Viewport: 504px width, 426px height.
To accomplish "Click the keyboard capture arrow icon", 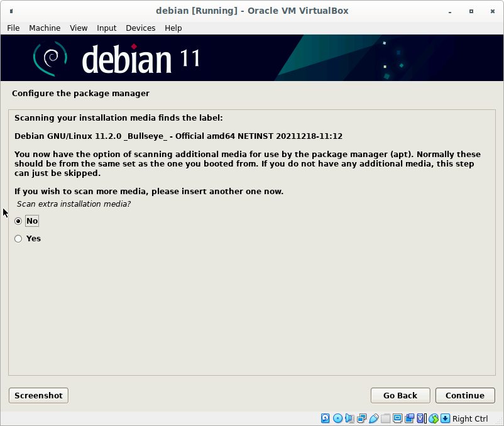I will click(445, 418).
